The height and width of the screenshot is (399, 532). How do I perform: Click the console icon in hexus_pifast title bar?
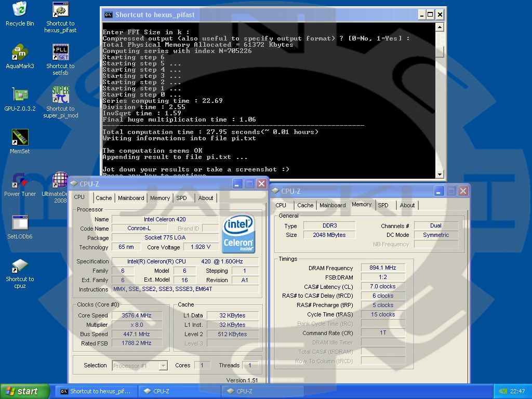coord(108,15)
